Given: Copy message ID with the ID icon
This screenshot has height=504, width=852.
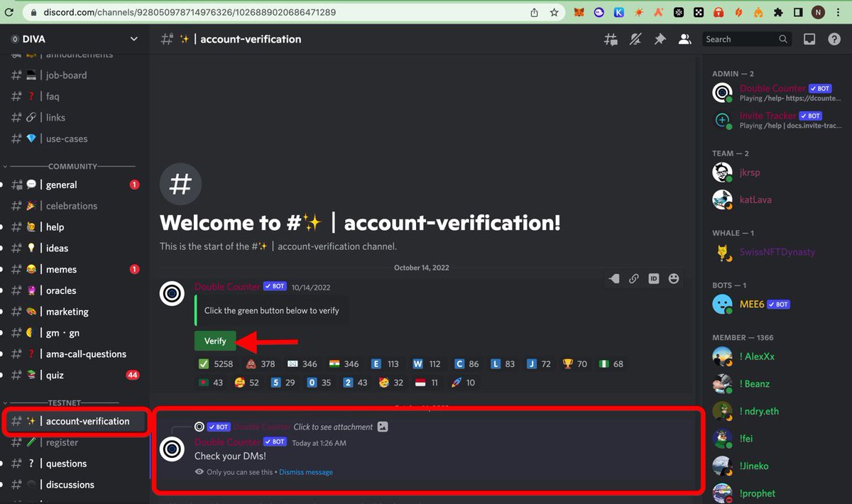Looking at the screenshot, I should click(x=654, y=279).
